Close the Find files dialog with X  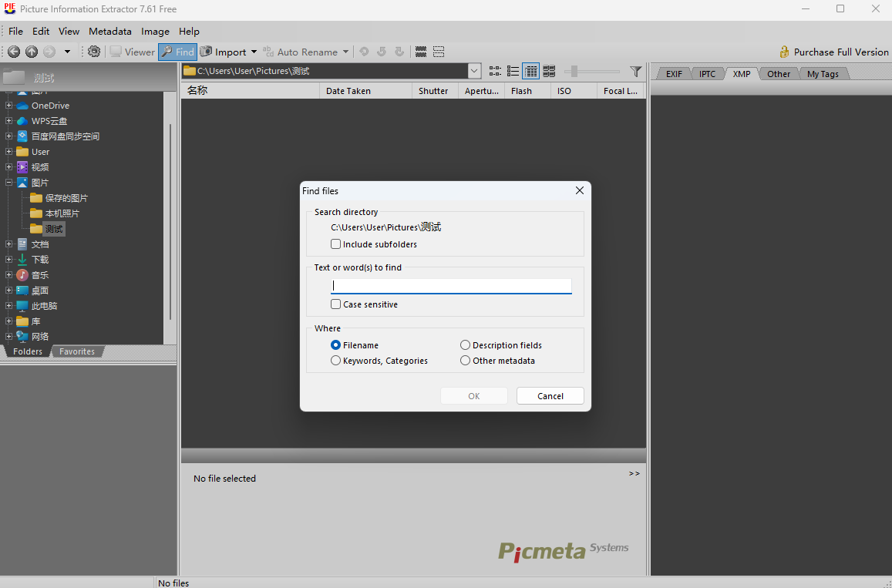(x=580, y=190)
